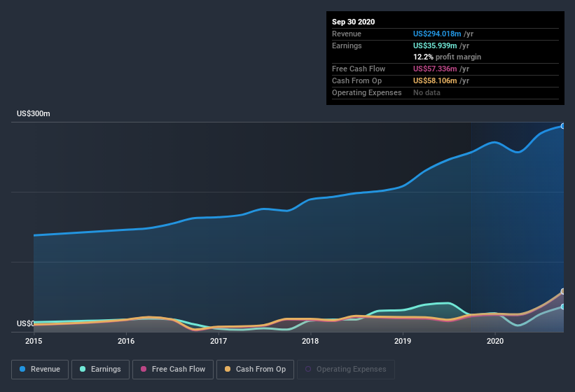Click the US$300m y-axis label

pos(34,113)
